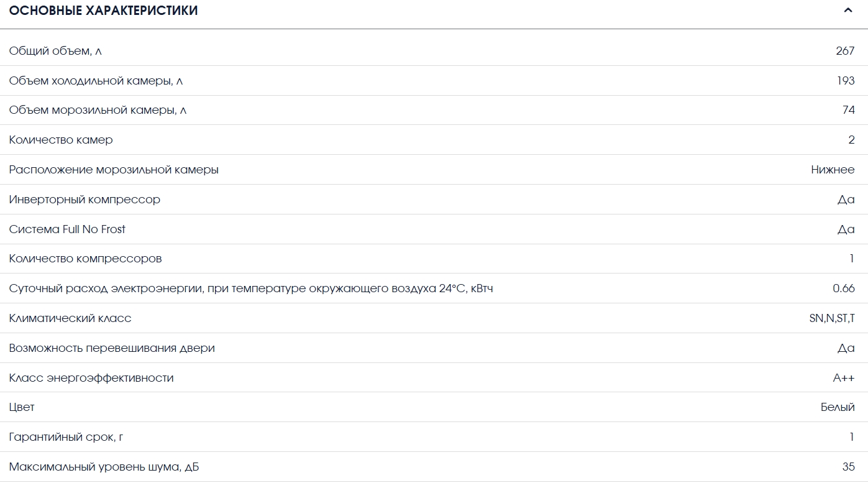
Task: Click the ОСНОВНЫЕ ХАРАКТЕРИСТИКИ heading
Action: coord(103,11)
